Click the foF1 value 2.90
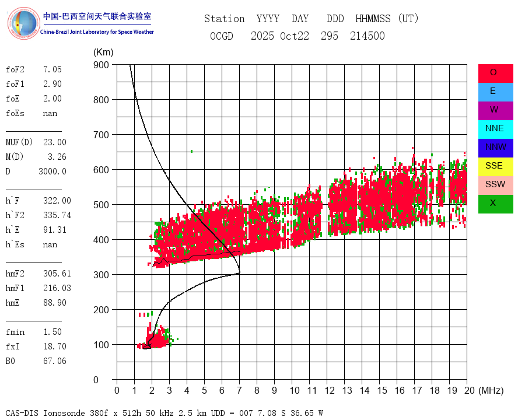Screen dimensions: 525x420 (52, 84)
